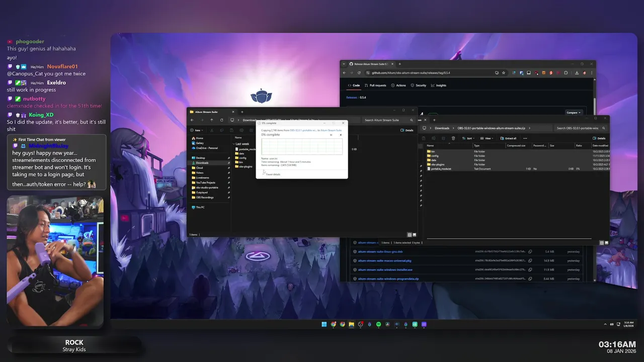
Task: Bookmark the GitHub page with star
Action: pyautogui.click(x=504, y=73)
